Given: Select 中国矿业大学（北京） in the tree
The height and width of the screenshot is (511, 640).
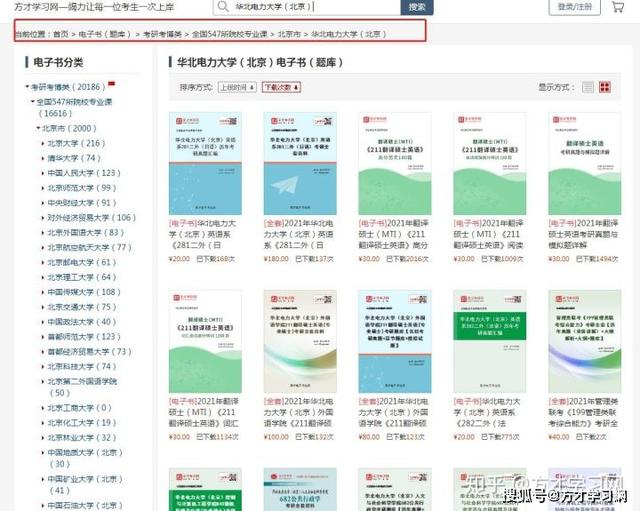Looking at the screenshot, I should [x=85, y=479].
